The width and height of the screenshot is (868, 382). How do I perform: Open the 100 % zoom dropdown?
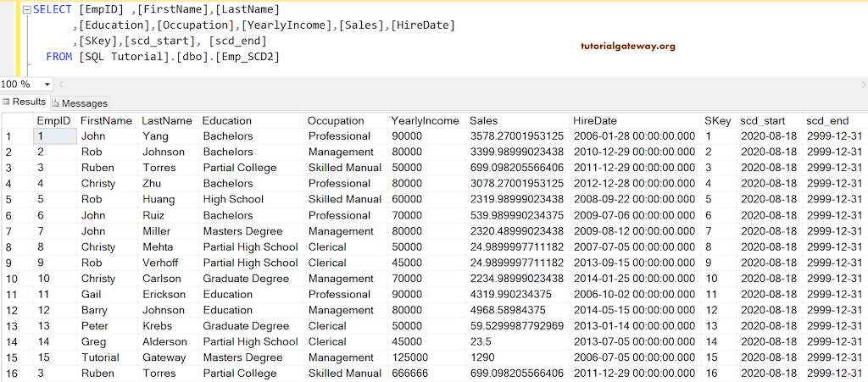click(47, 85)
